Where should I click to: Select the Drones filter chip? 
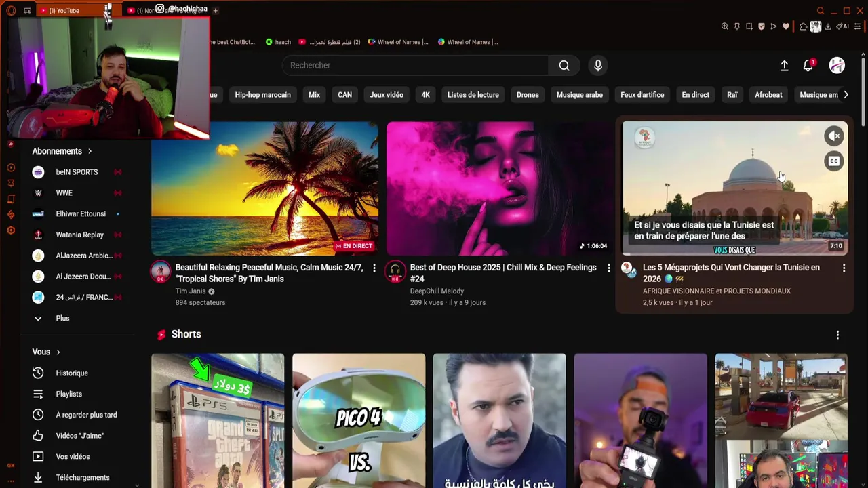(528, 95)
